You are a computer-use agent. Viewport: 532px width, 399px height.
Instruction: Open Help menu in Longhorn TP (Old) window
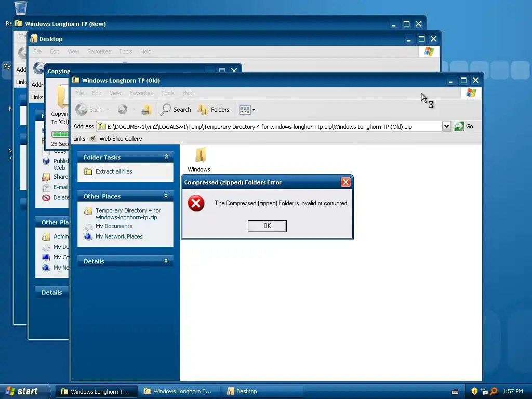click(188, 93)
